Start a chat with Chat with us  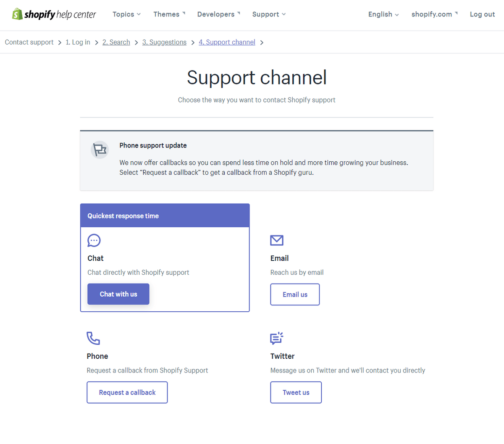tap(118, 294)
